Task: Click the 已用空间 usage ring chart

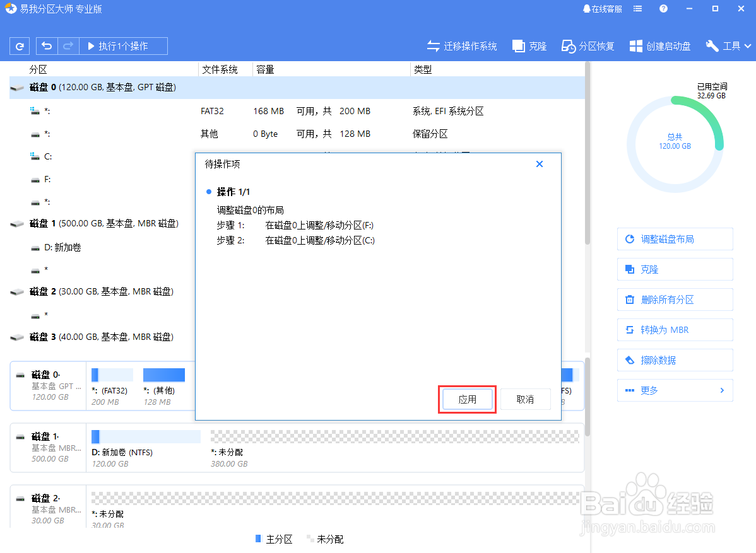Action: click(x=675, y=144)
